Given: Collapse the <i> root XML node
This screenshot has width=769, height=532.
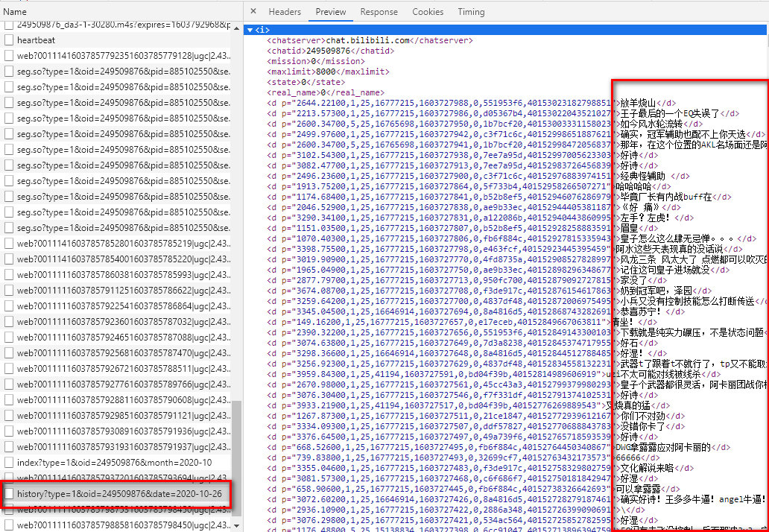Looking at the screenshot, I should [250, 30].
